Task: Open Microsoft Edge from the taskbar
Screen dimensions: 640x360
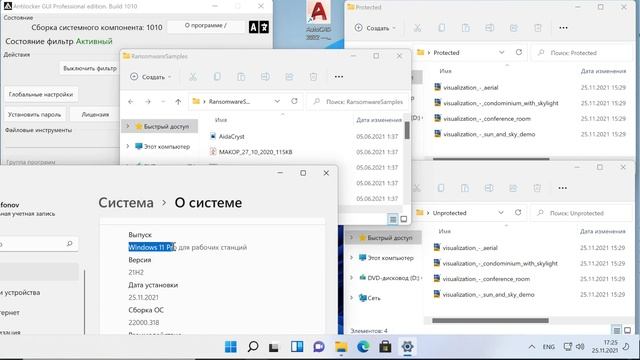Action: tap(363, 347)
